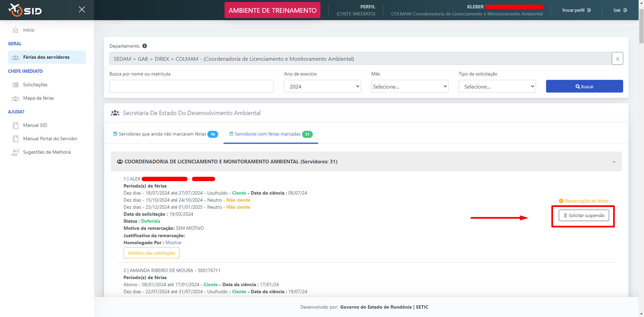This screenshot has height=317, width=644.
Task: Click the list icon beside Solicitações
Action: click(15, 85)
